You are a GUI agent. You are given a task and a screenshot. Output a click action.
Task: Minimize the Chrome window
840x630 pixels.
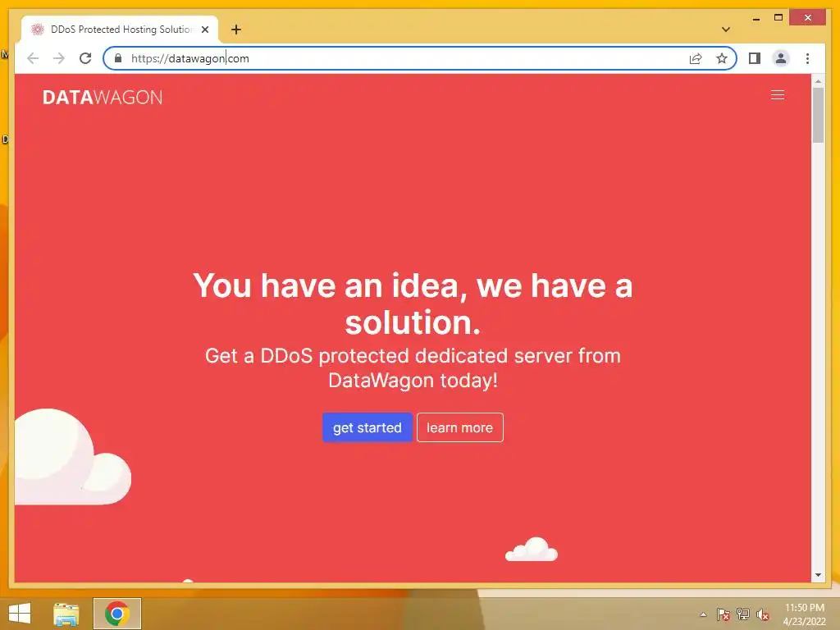(x=756, y=18)
